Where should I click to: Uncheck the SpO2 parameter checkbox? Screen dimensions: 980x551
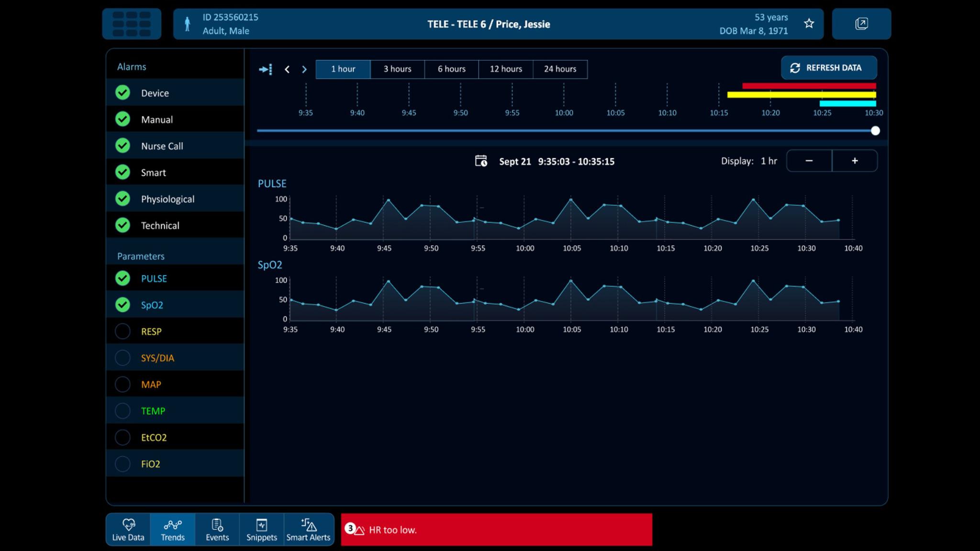[x=123, y=305]
